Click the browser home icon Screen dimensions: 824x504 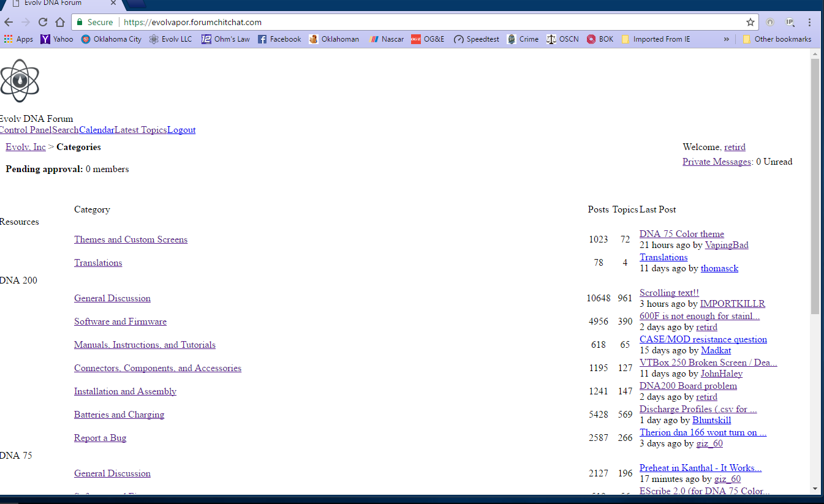click(x=60, y=22)
